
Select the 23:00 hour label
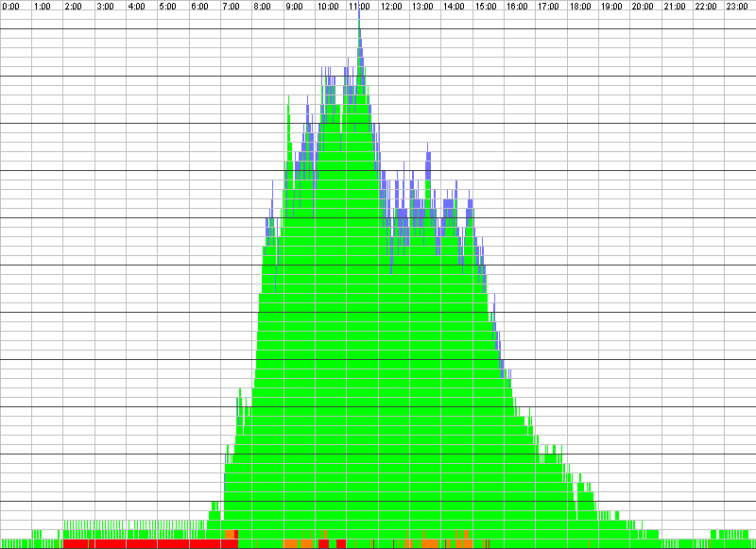(737, 7)
